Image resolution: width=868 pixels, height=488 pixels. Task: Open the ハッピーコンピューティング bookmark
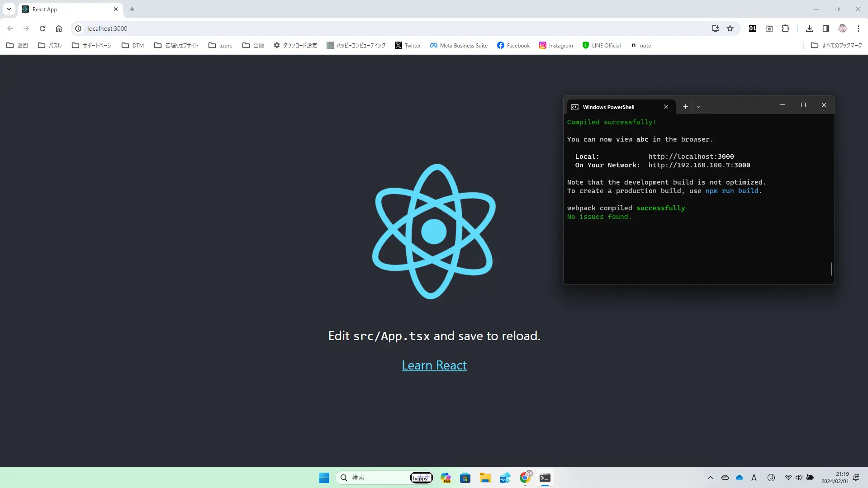pyautogui.click(x=356, y=45)
